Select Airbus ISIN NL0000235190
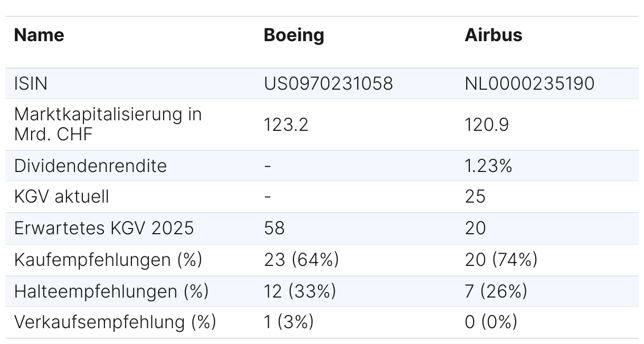Viewport: 644px width, 344px height. coord(529,83)
